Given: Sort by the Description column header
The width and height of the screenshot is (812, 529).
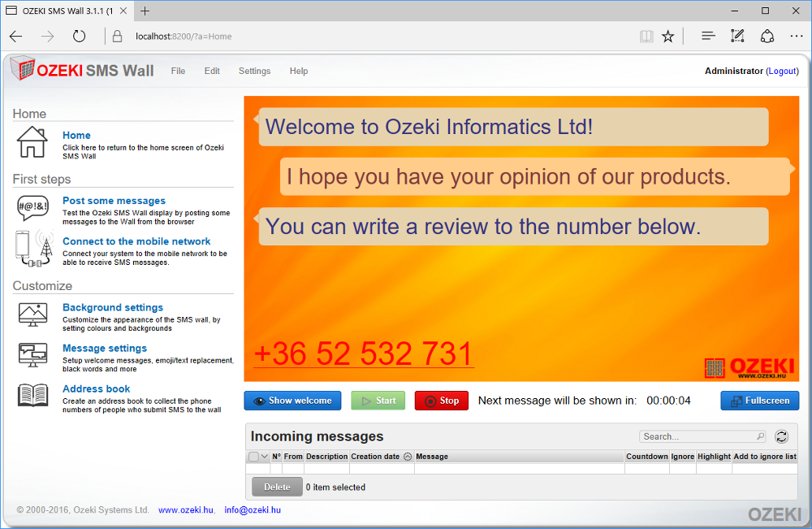Looking at the screenshot, I should (326, 457).
